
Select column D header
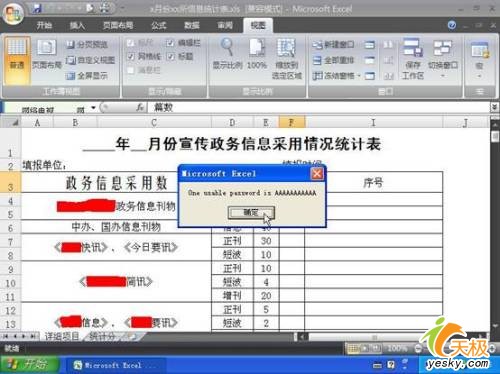232,123
